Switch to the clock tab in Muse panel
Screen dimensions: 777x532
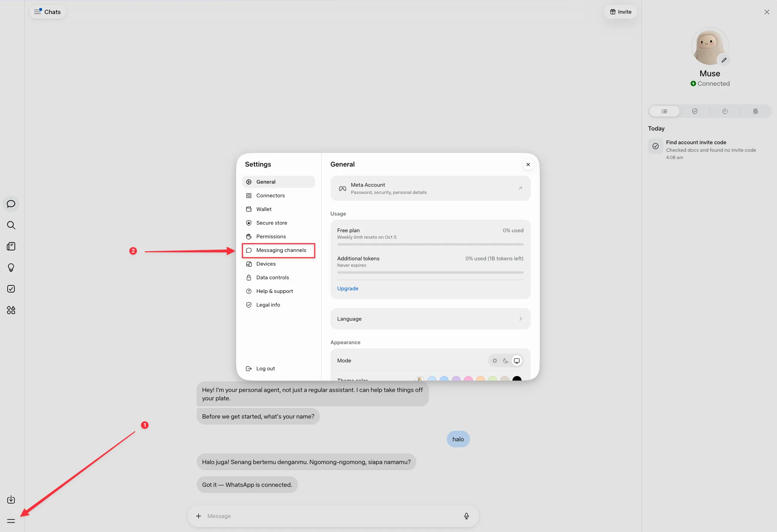(725, 111)
